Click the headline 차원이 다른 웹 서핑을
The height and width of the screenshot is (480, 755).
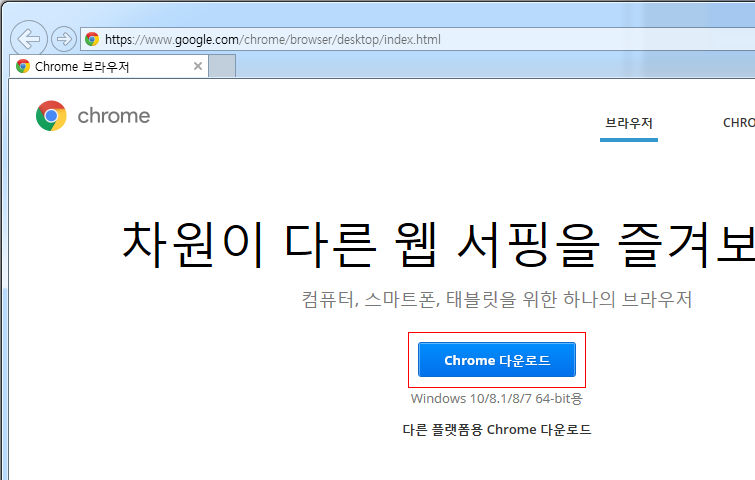[361, 245]
